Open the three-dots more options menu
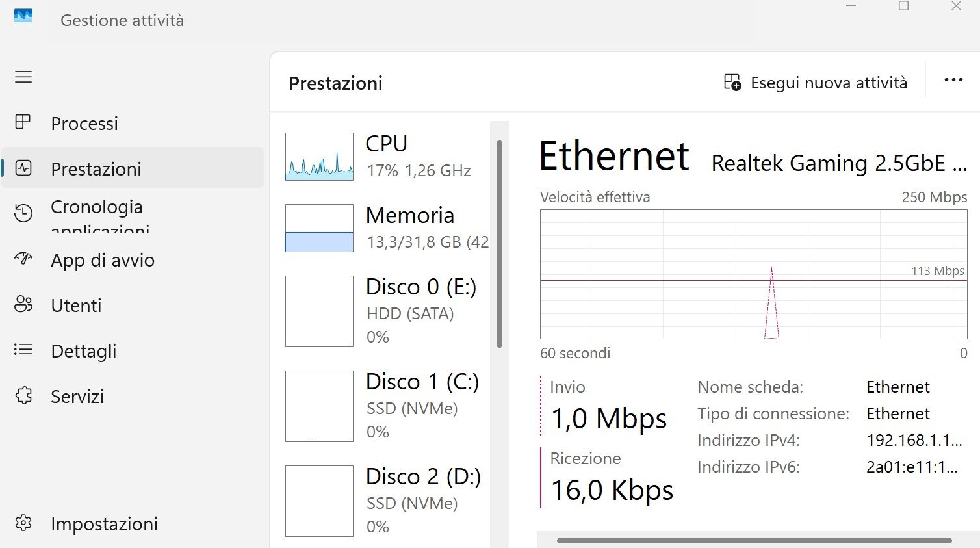 pos(953,80)
